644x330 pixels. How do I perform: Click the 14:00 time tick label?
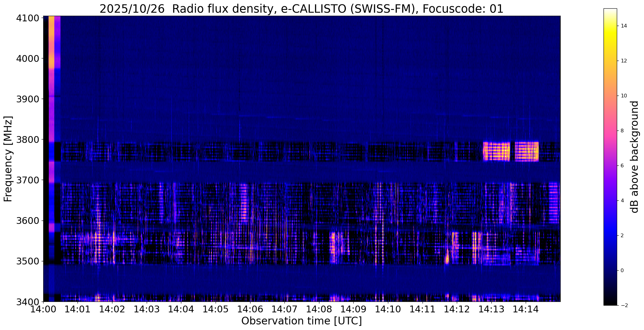tap(43, 309)
